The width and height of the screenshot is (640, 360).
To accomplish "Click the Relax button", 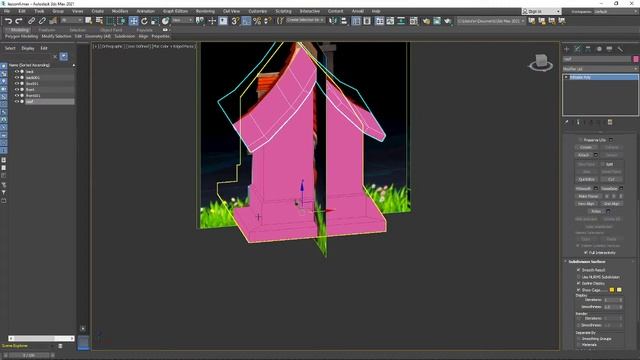I will click(596, 211).
